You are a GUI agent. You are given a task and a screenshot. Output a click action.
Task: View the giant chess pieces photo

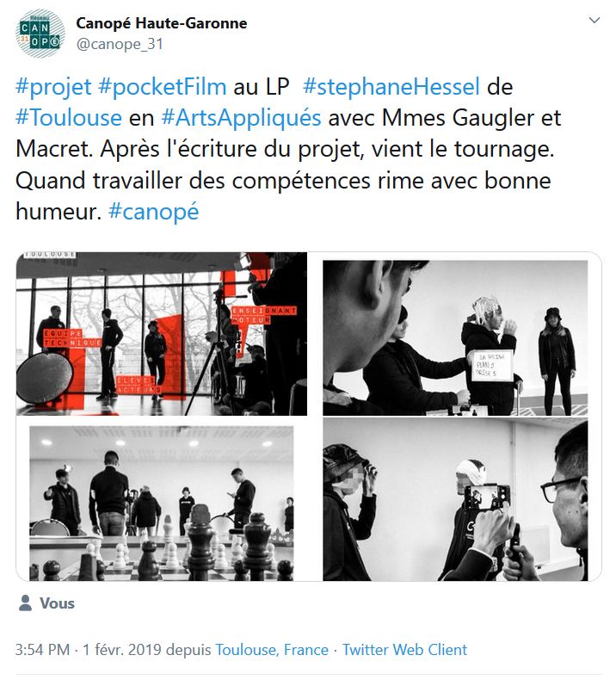click(x=161, y=504)
